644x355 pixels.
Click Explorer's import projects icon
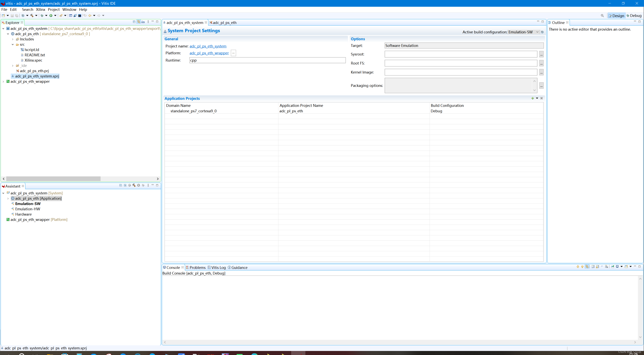pos(143,22)
